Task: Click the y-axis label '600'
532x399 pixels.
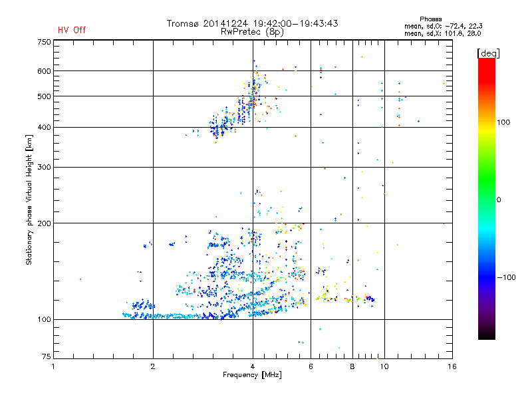Action: 44,71
